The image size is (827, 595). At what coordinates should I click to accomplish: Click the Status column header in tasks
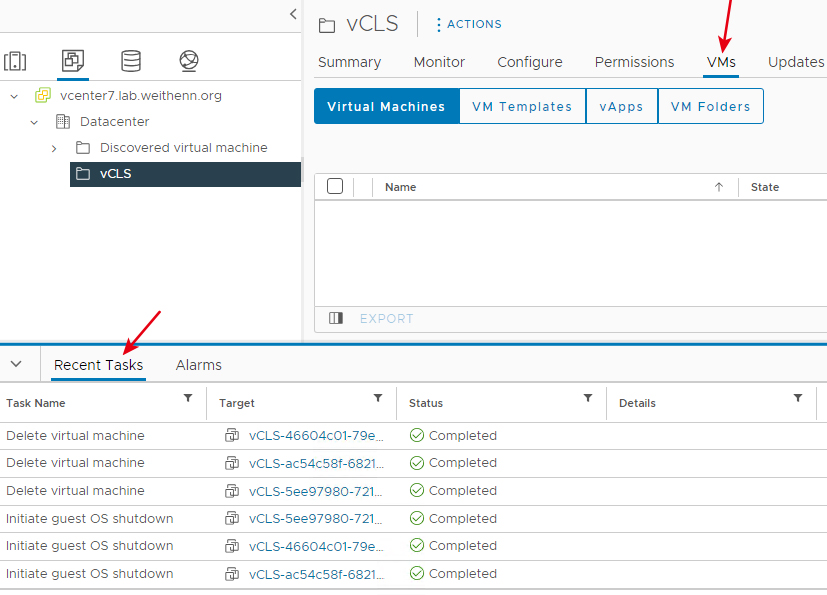click(426, 403)
